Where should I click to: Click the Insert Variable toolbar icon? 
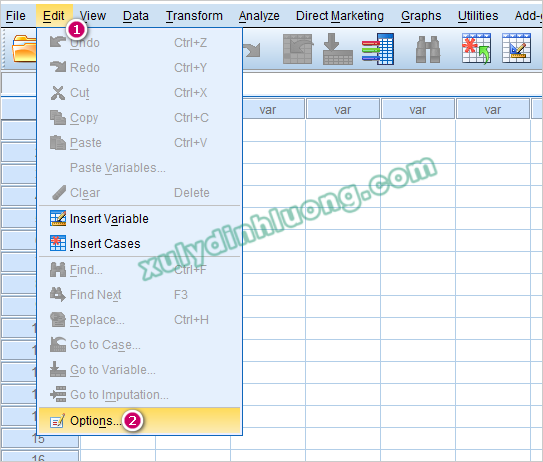pos(516,48)
